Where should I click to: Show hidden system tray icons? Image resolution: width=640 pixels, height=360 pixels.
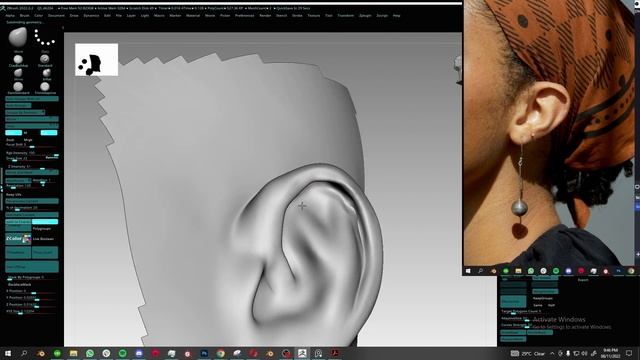point(552,353)
